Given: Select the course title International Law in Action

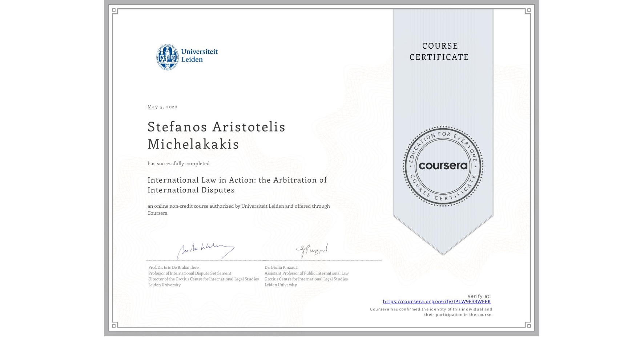Looking at the screenshot, I should pyautogui.click(x=237, y=185).
